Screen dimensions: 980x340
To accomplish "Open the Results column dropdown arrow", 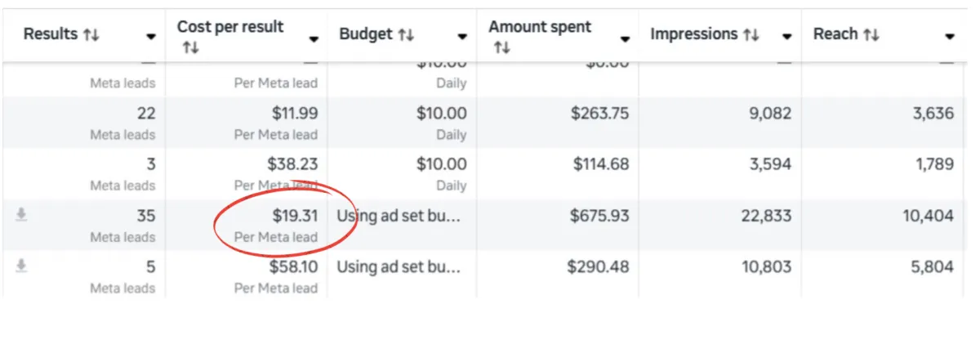I will (151, 37).
